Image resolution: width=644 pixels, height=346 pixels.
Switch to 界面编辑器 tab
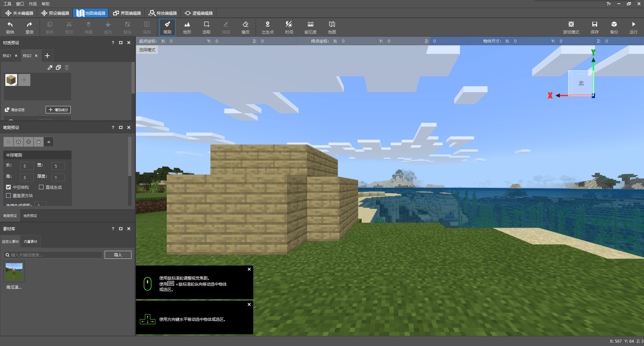point(127,13)
